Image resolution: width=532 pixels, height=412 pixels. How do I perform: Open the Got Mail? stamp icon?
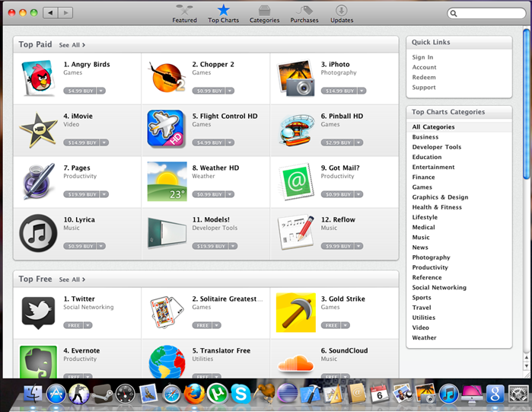tap(295, 181)
